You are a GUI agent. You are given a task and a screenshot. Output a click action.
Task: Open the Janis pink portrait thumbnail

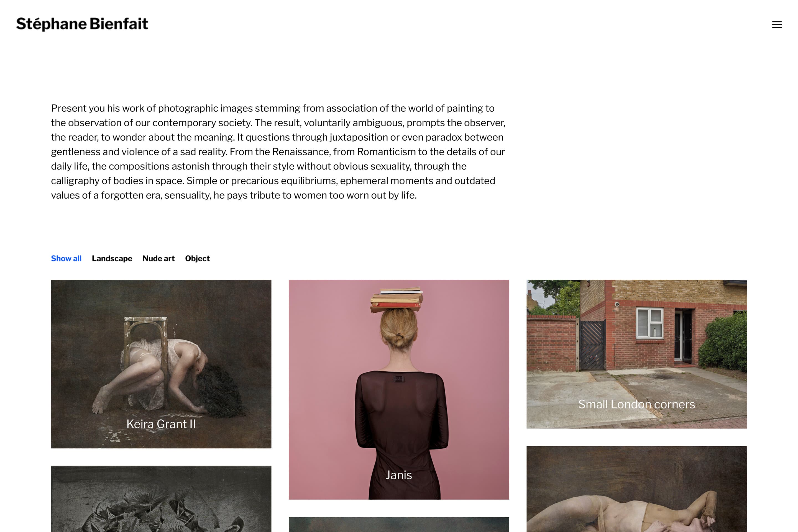[x=399, y=389]
